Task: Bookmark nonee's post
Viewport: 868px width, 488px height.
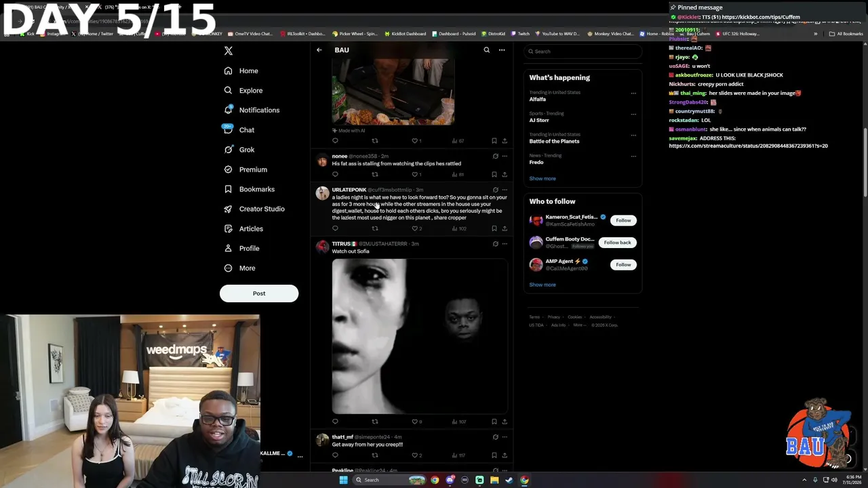Action: (x=494, y=174)
